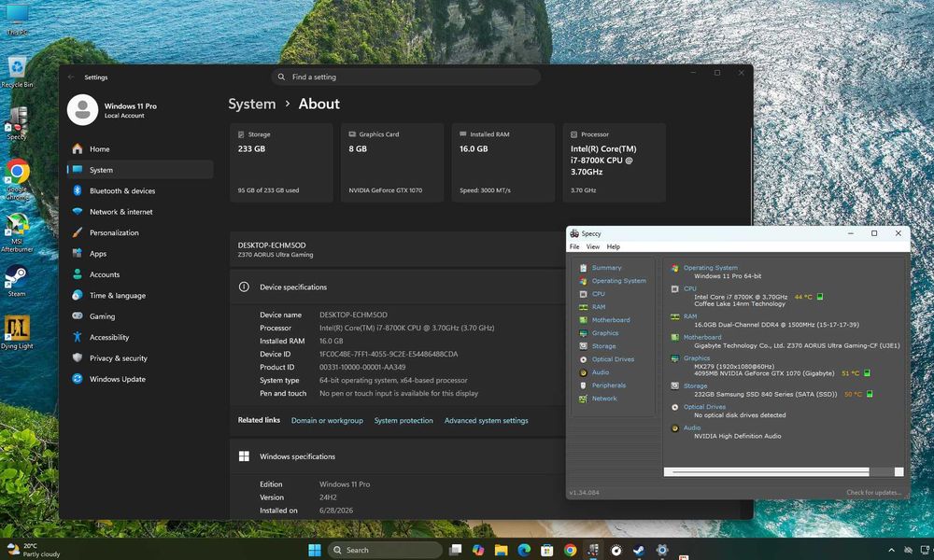Collapse the Device specifications section
Viewport: 934px width, 560px height.
(398, 287)
